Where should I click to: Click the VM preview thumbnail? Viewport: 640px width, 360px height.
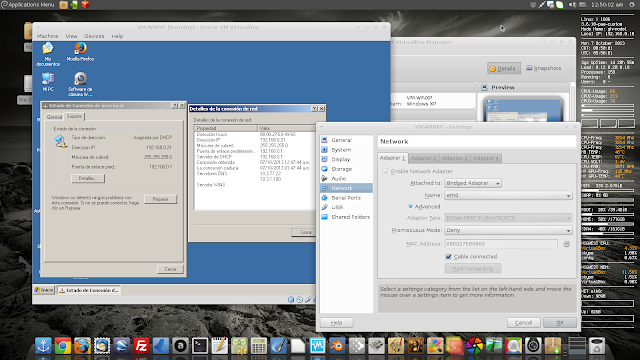click(x=523, y=109)
